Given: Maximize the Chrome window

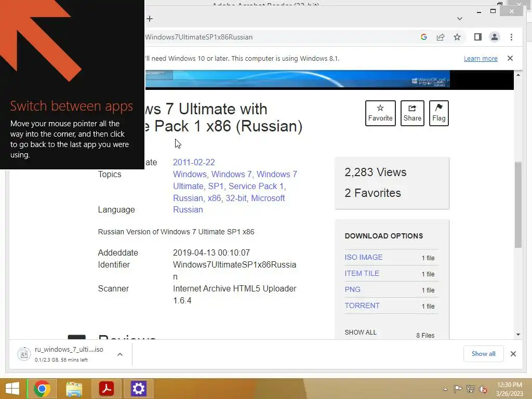Looking at the screenshot, I should (x=493, y=11).
